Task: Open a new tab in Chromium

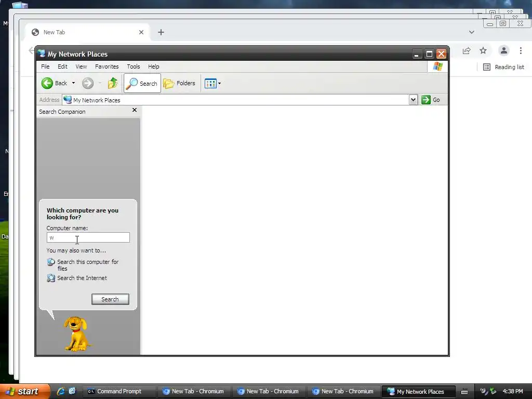Action: click(x=161, y=32)
